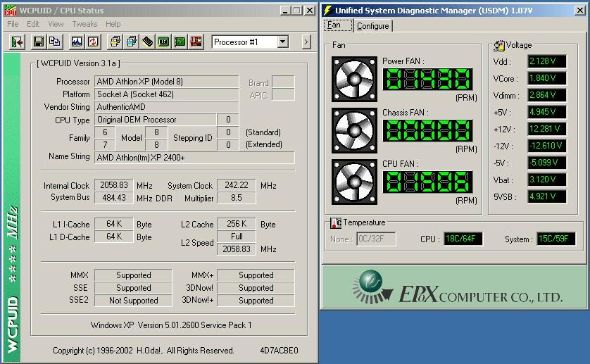Click the Voltage group meter icon
Screen dimensions: 590x364
[x=499, y=46]
